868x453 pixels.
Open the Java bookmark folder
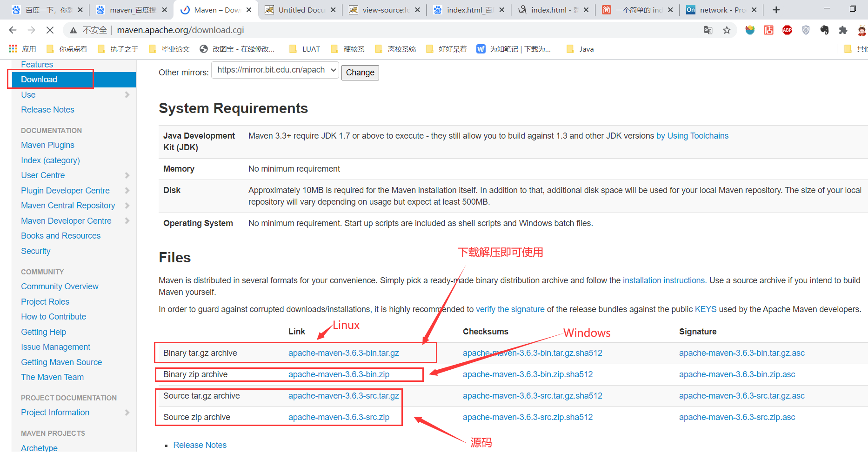point(580,49)
